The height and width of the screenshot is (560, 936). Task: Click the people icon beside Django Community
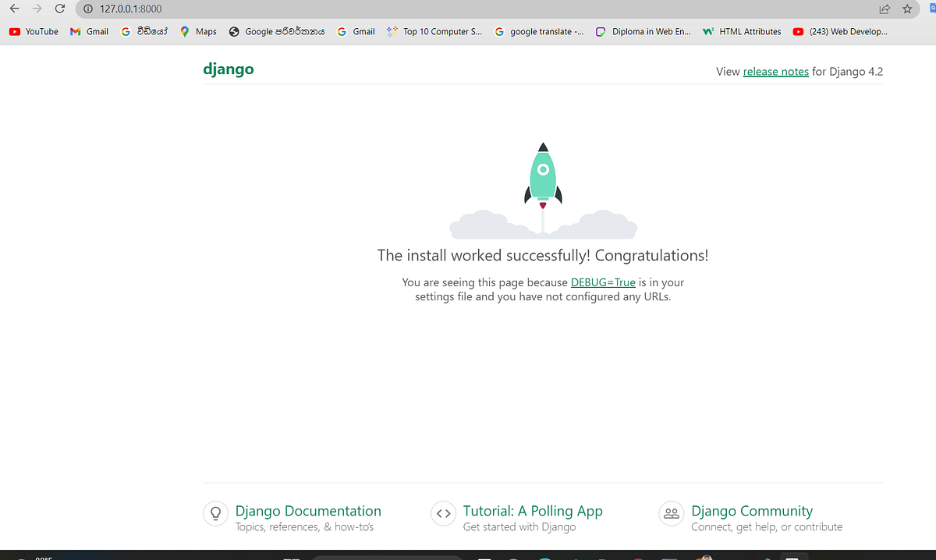[x=671, y=513]
